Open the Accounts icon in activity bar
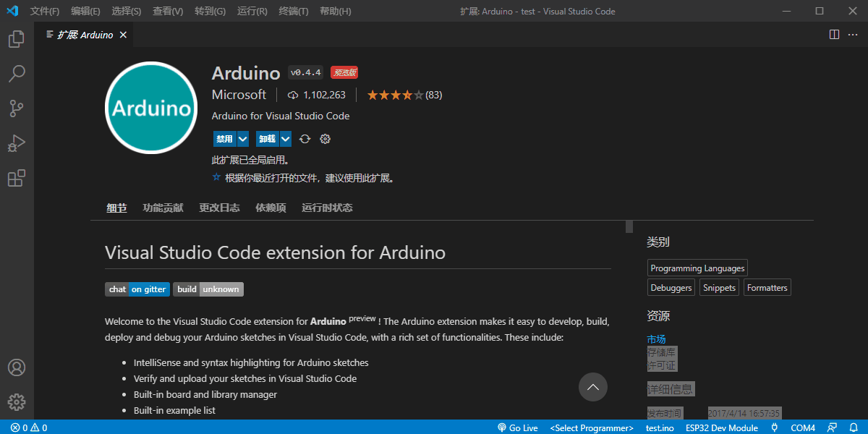 [17, 367]
